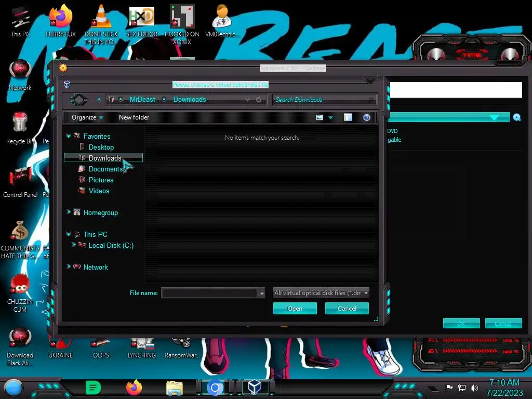Open the Chrome taskbar icon
This screenshot has height=399, width=532.
215,387
